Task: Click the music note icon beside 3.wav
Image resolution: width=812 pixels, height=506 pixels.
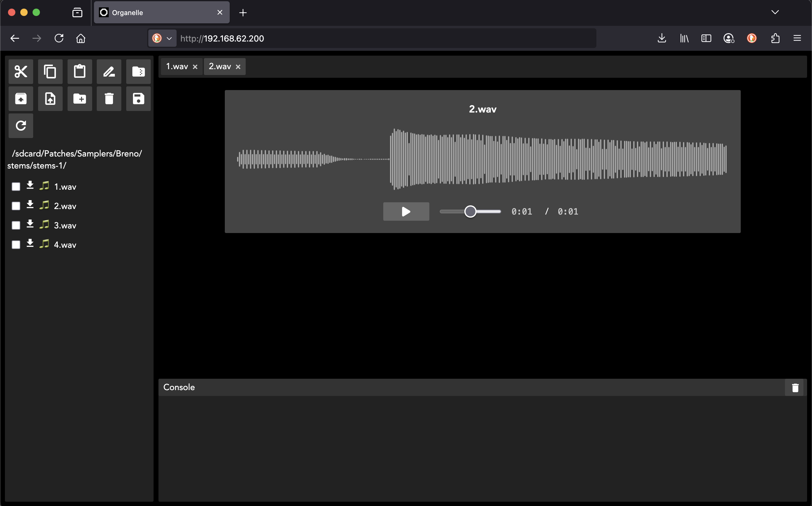Action: tap(44, 224)
